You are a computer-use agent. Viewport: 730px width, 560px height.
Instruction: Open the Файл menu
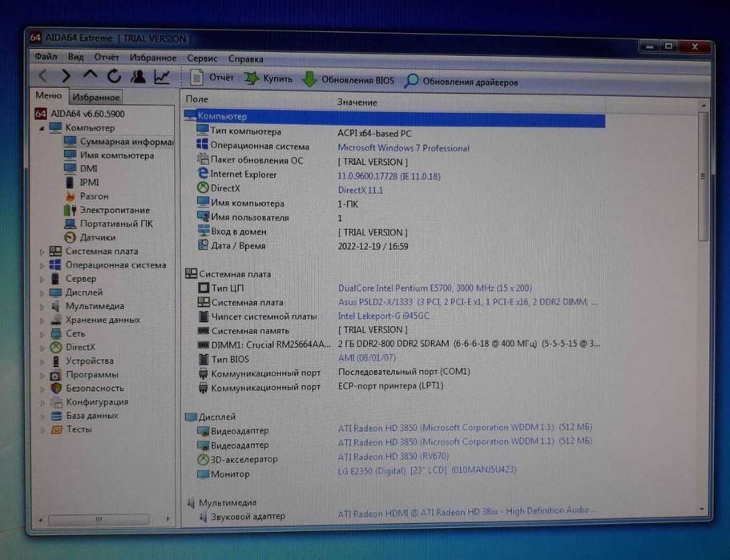(46, 56)
